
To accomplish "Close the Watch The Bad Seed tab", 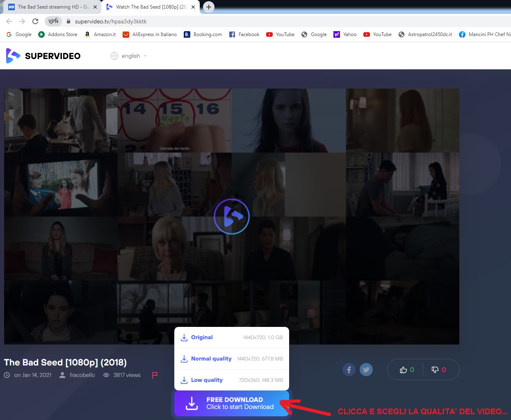I will 193,7.
